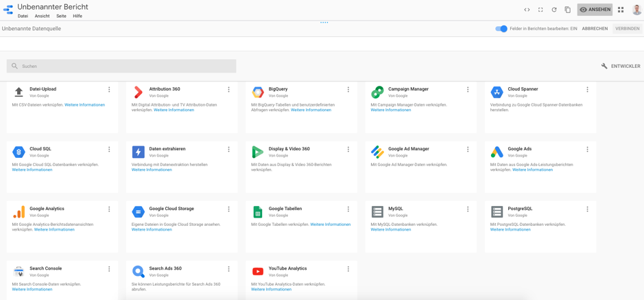Open Weitere Informationen link under Daten extrahieren

point(152,170)
